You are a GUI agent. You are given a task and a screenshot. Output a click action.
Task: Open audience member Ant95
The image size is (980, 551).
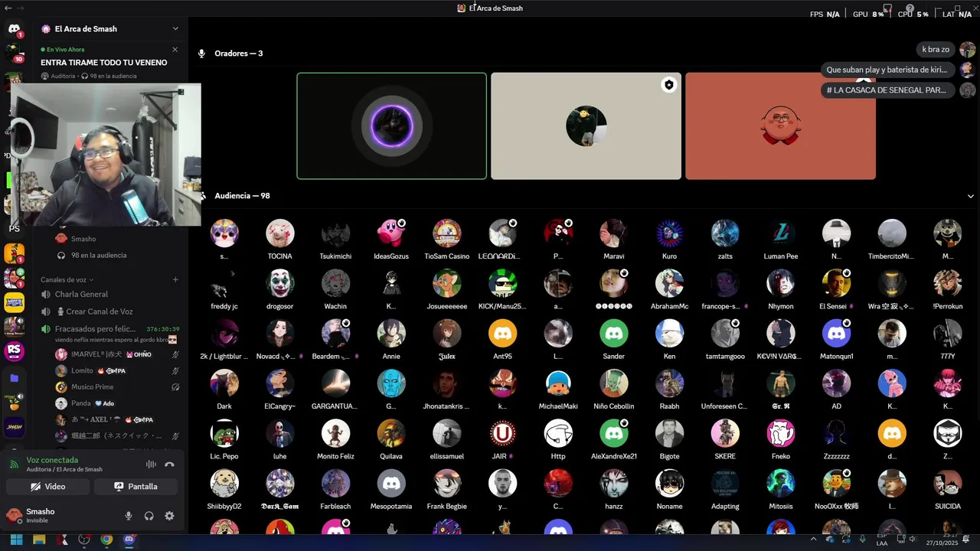click(502, 339)
